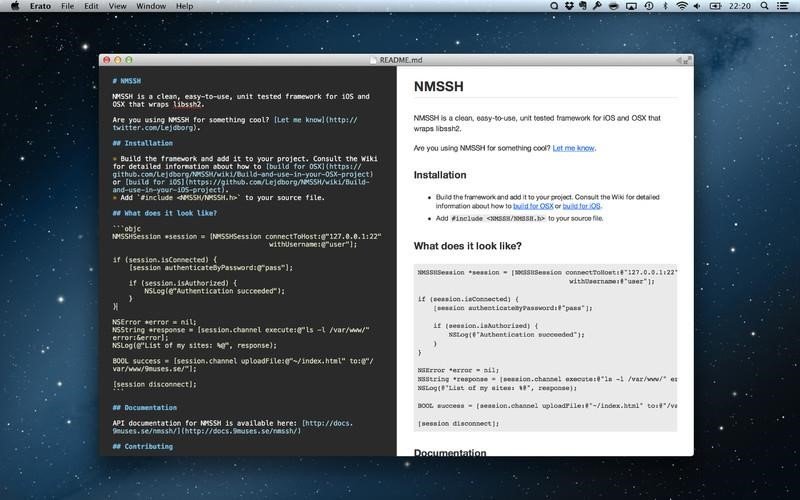Click '## Installation' in the markdown editor
800x500 pixels.
click(x=142, y=143)
